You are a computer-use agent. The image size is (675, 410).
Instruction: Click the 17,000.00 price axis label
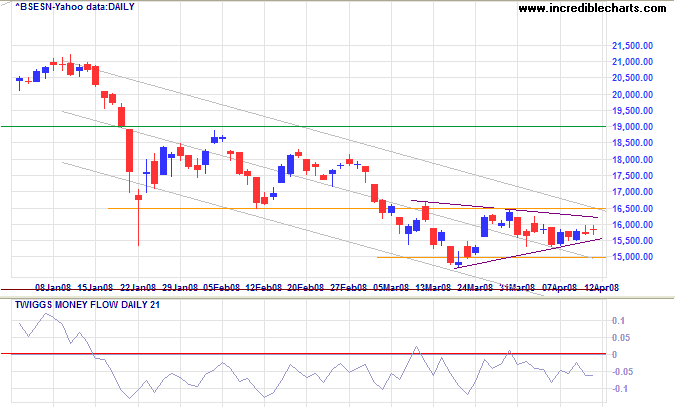click(632, 192)
